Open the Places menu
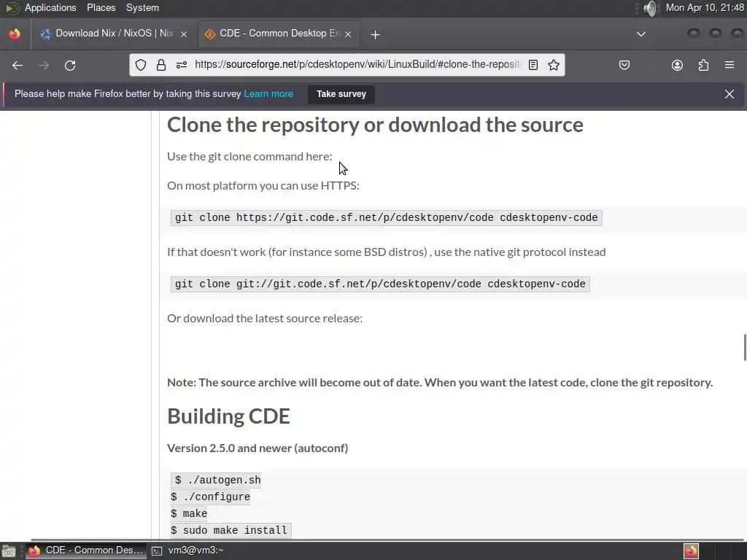Screen dimensions: 747x560 coord(101,7)
